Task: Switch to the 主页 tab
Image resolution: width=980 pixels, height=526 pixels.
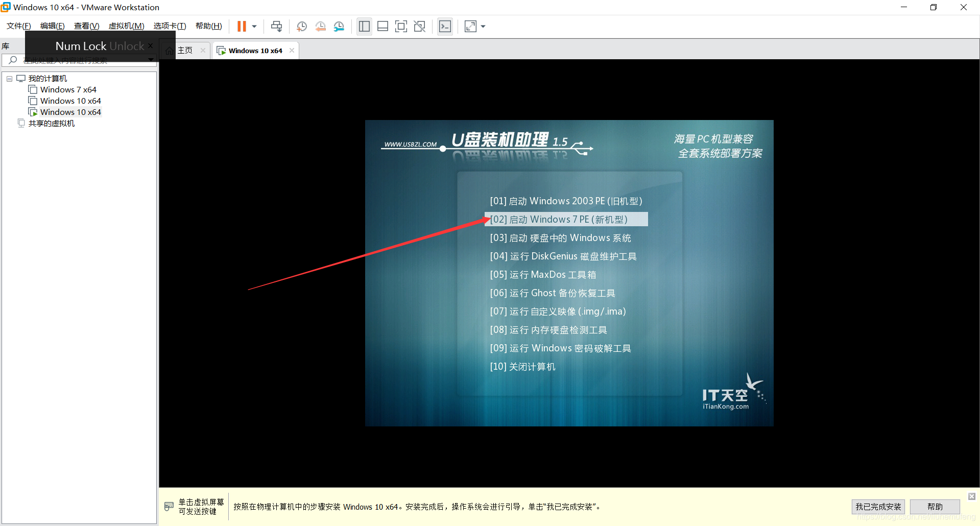Action: coord(185,51)
